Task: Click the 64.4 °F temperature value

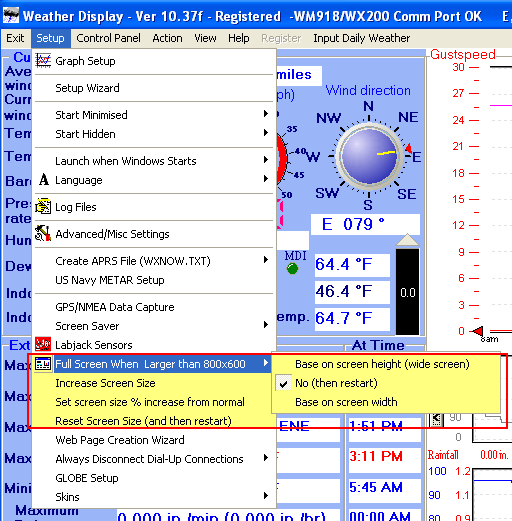Action: pos(352,265)
